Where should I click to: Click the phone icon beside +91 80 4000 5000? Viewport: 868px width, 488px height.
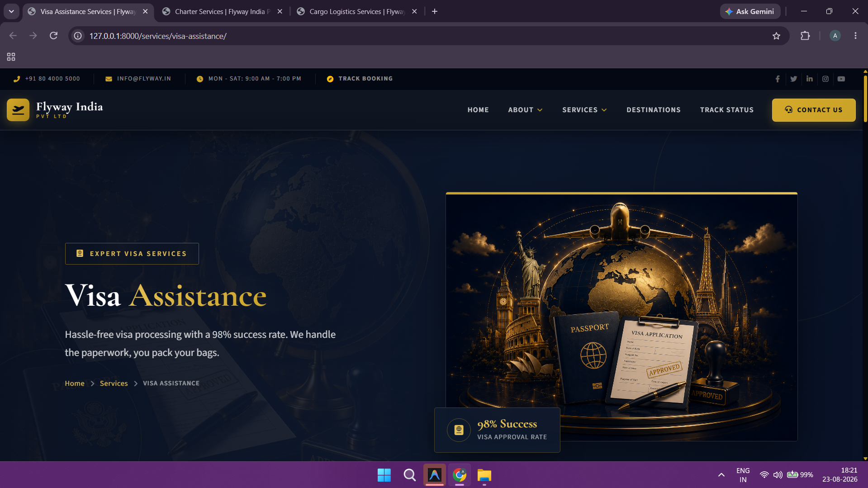point(17,79)
